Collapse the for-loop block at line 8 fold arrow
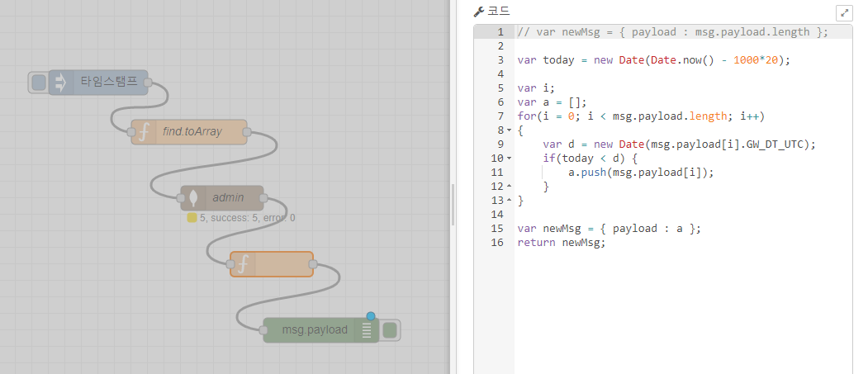 (x=510, y=130)
